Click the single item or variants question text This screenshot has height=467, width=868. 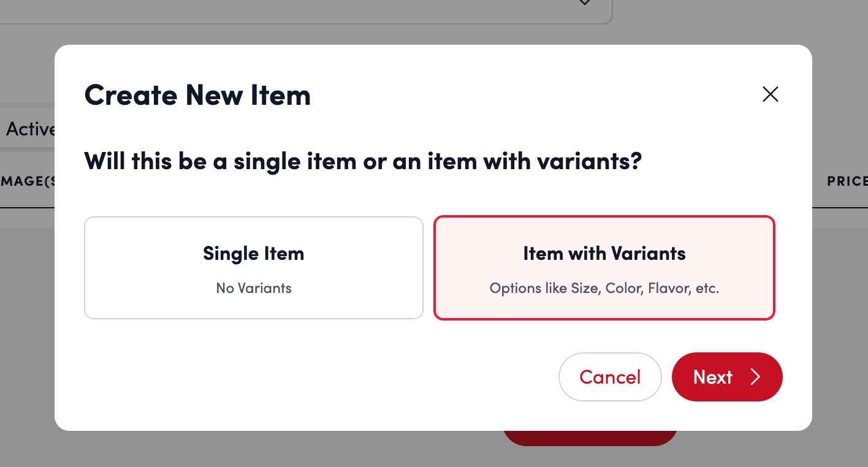(362, 161)
